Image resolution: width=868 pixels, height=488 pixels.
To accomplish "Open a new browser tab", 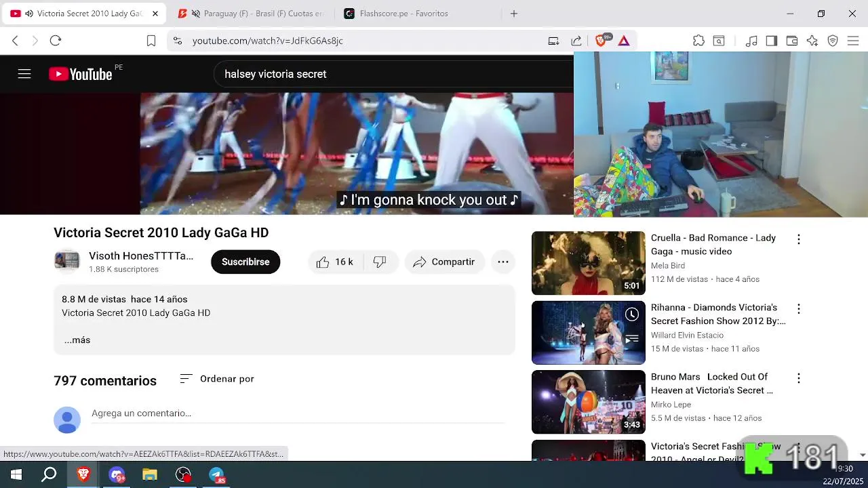I will click(514, 14).
